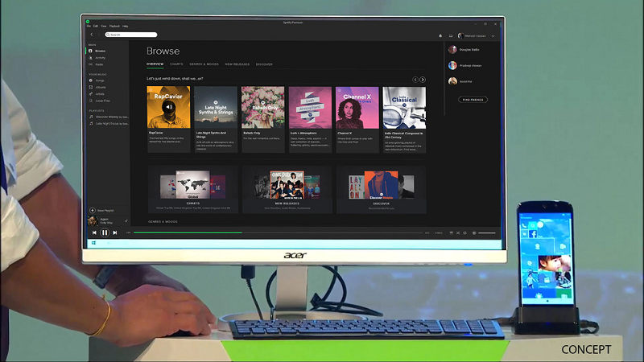Open the notifications bell icon
The height and width of the screenshot is (362, 644).
(x=440, y=35)
